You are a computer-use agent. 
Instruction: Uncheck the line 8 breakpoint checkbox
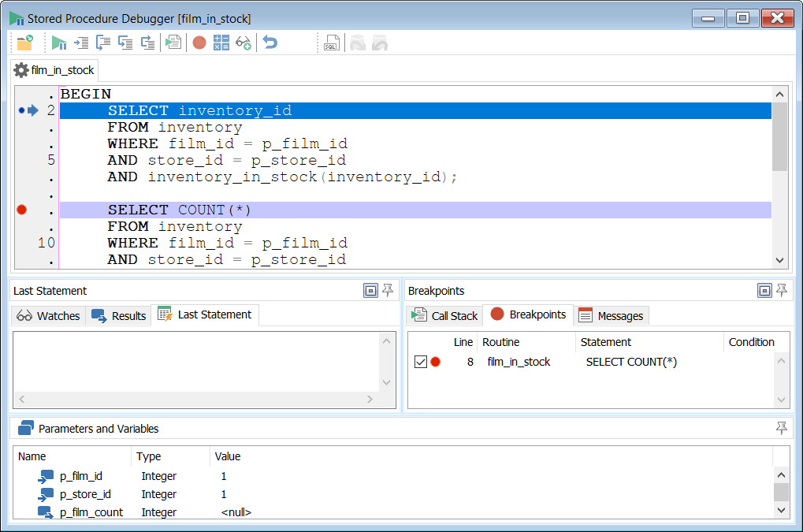(420, 362)
